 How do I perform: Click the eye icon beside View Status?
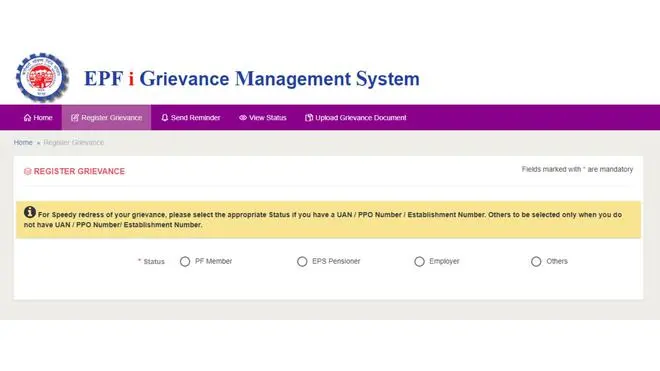coord(243,117)
